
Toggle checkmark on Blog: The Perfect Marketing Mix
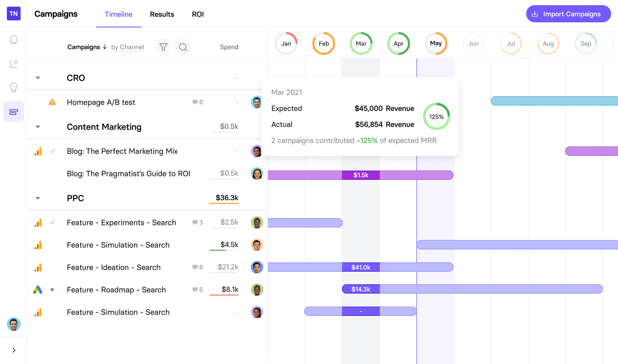pyautogui.click(x=52, y=151)
